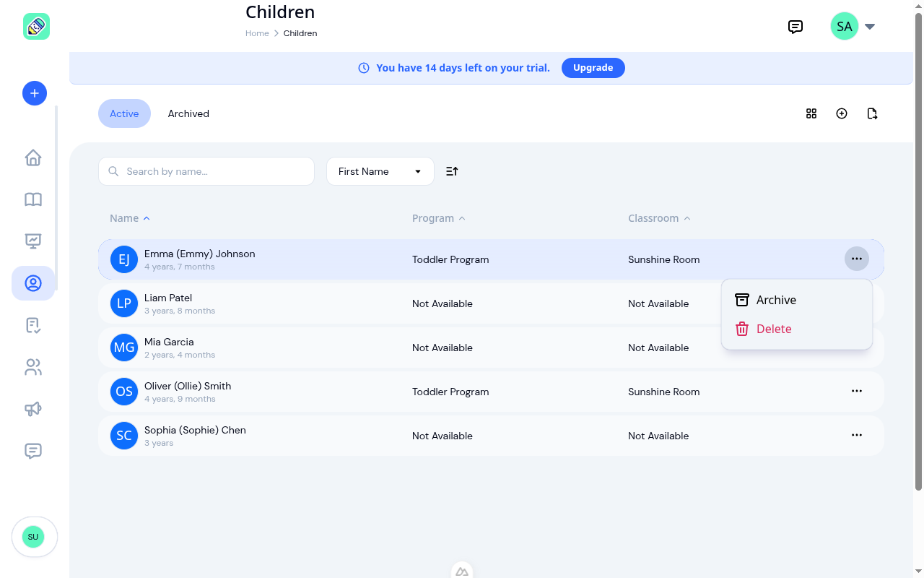
Task: Toggle the sort direction icon
Action: click(452, 171)
